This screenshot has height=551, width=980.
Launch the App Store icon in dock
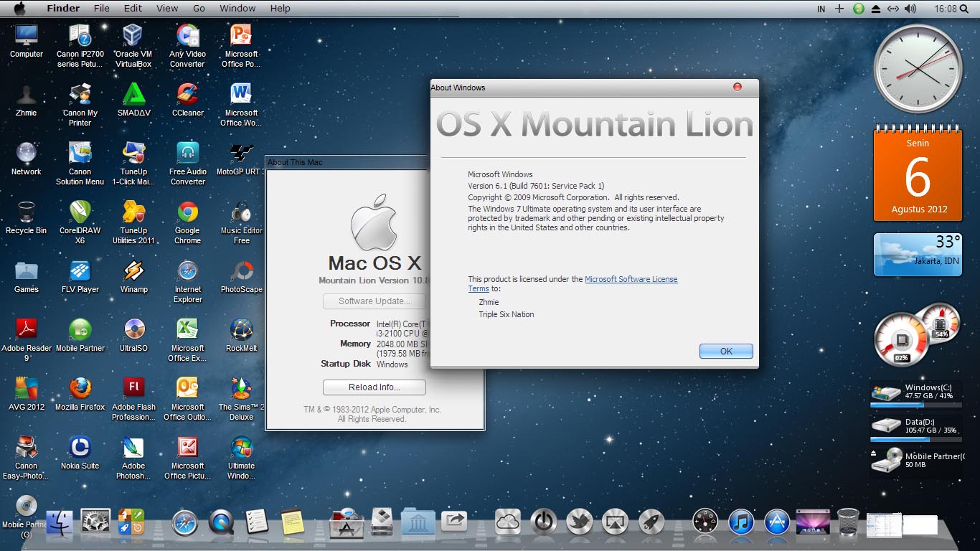(777, 522)
